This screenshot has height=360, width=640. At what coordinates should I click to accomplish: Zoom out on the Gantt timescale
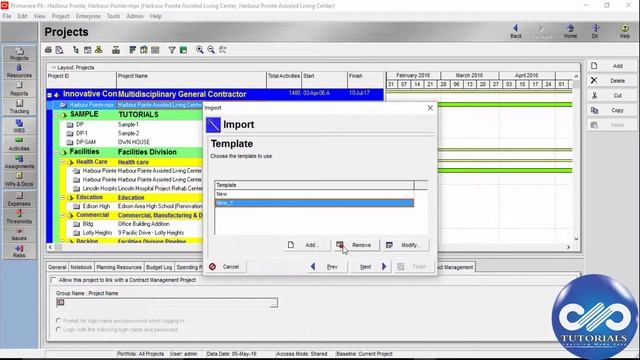pyautogui.click(x=211, y=50)
